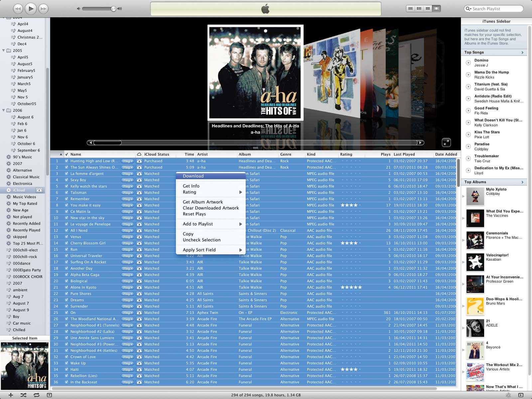Uncheck the checkbox for Hunting High and Low

pos(66,161)
